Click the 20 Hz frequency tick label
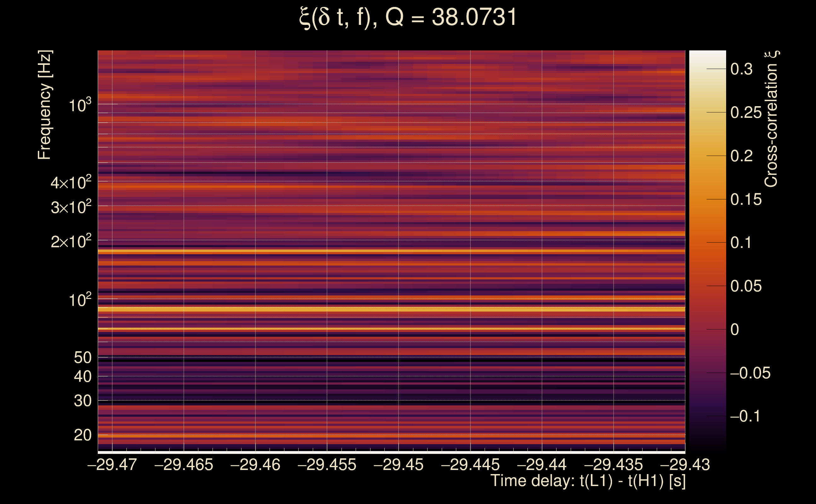 [82, 435]
